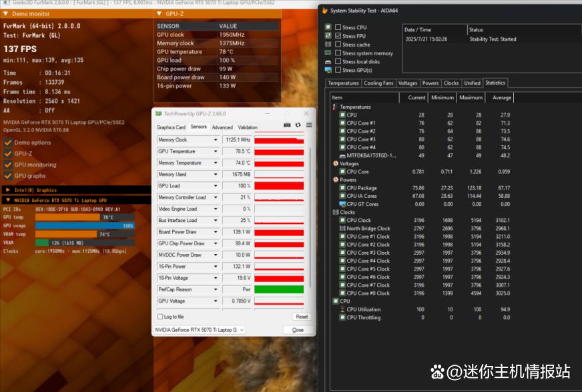Click the GPU-Z sensors vertical scrollbar

[310, 219]
